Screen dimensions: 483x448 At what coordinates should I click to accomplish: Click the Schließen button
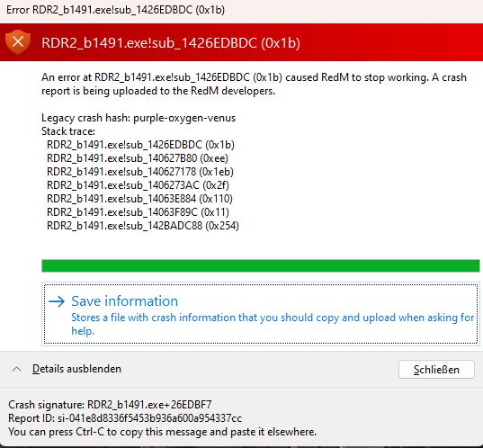[x=436, y=369]
